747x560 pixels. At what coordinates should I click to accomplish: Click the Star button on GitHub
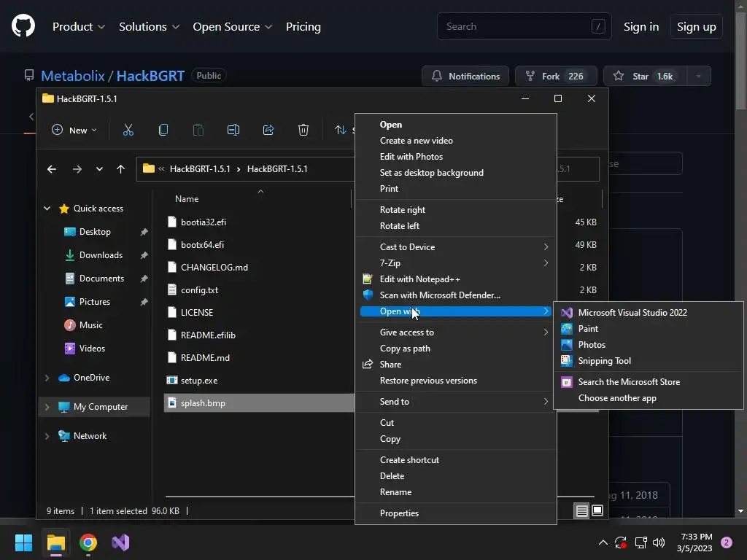point(645,76)
